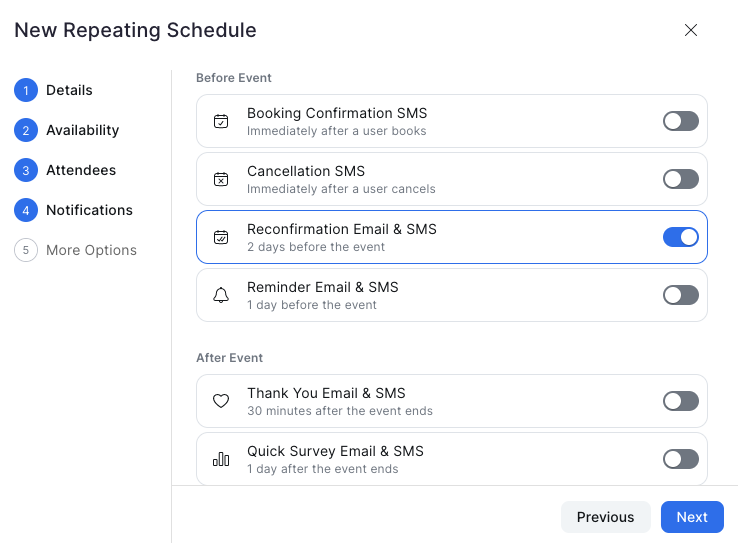Viewport: 738px width, 543px height.
Task: Click the step 5 circle icon
Action: click(25, 250)
